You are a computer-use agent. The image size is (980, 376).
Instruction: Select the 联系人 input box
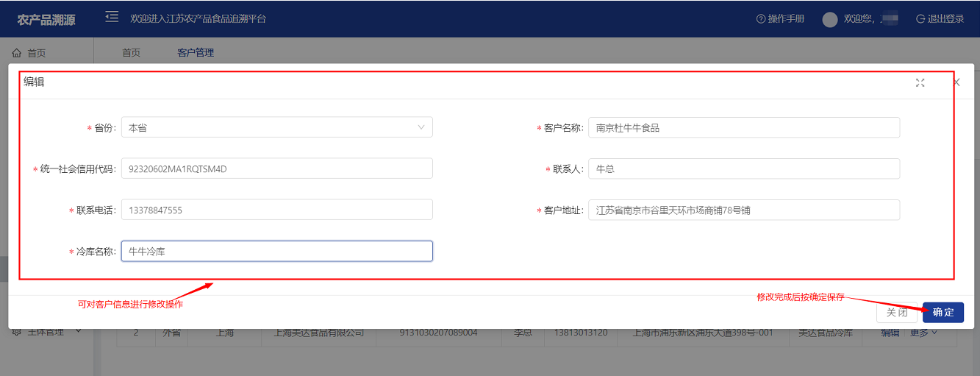(x=743, y=169)
